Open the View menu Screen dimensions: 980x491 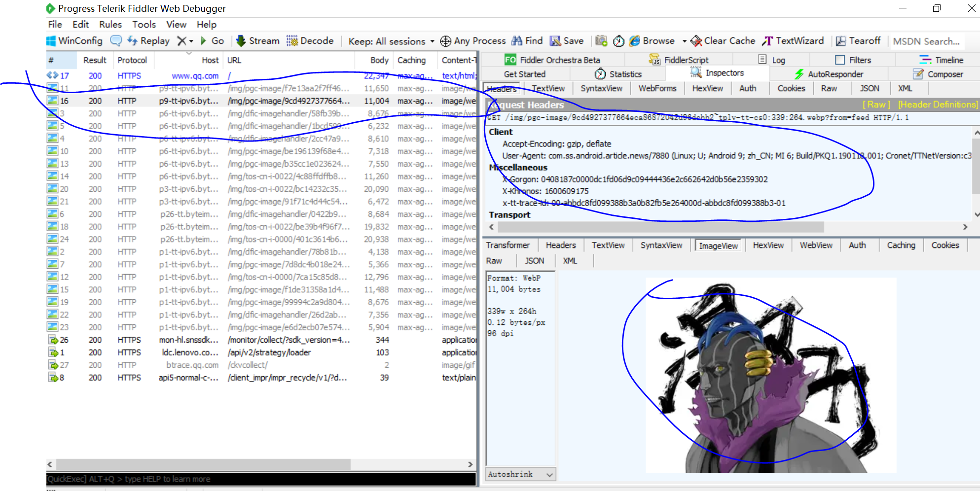pos(176,24)
